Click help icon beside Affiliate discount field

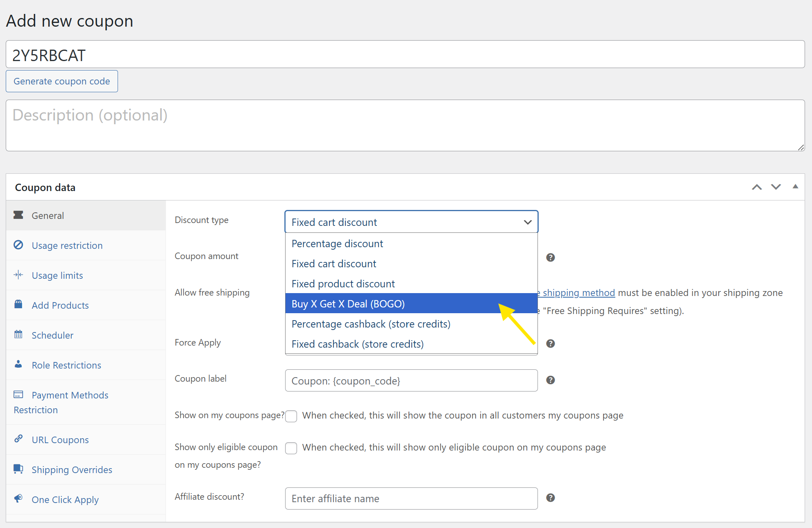(x=550, y=498)
